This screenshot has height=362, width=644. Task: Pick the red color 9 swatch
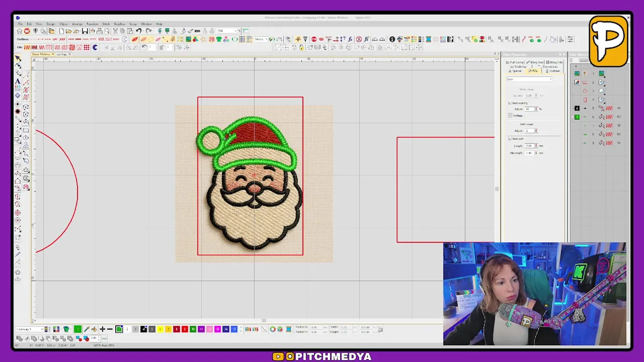(x=185, y=329)
